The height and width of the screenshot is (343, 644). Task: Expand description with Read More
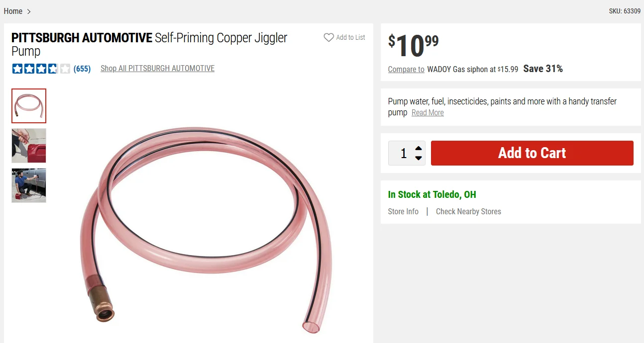pos(428,113)
